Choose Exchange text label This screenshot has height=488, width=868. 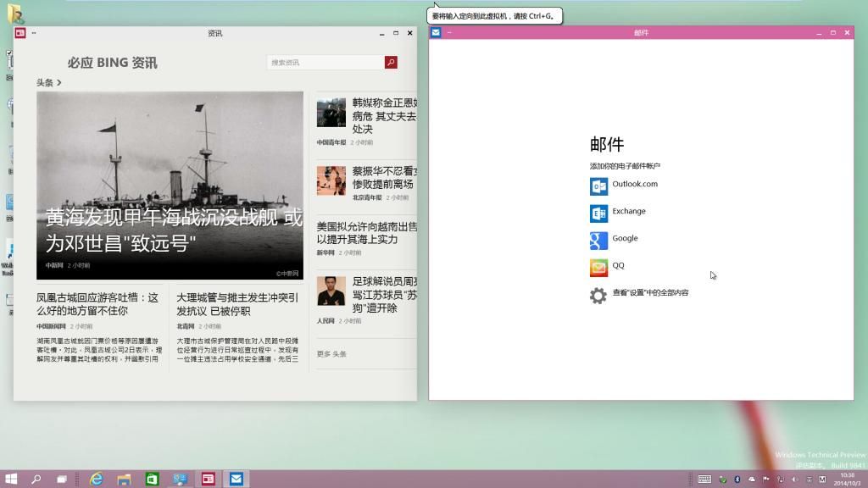pos(629,211)
